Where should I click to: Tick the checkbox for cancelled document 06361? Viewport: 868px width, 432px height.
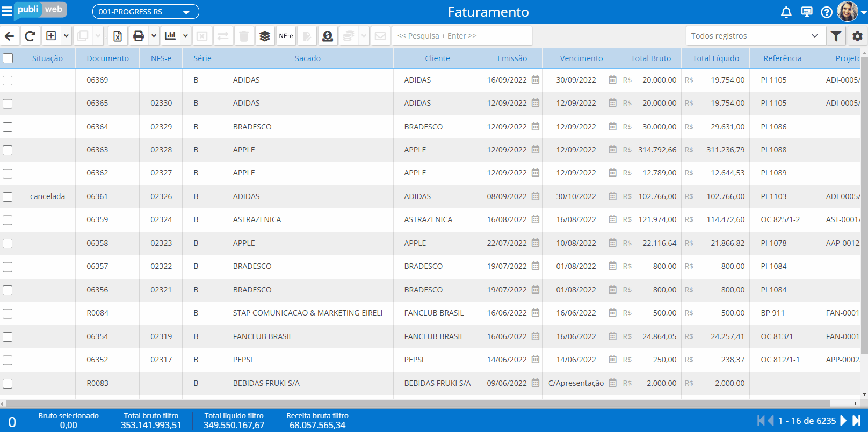coord(8,197)
